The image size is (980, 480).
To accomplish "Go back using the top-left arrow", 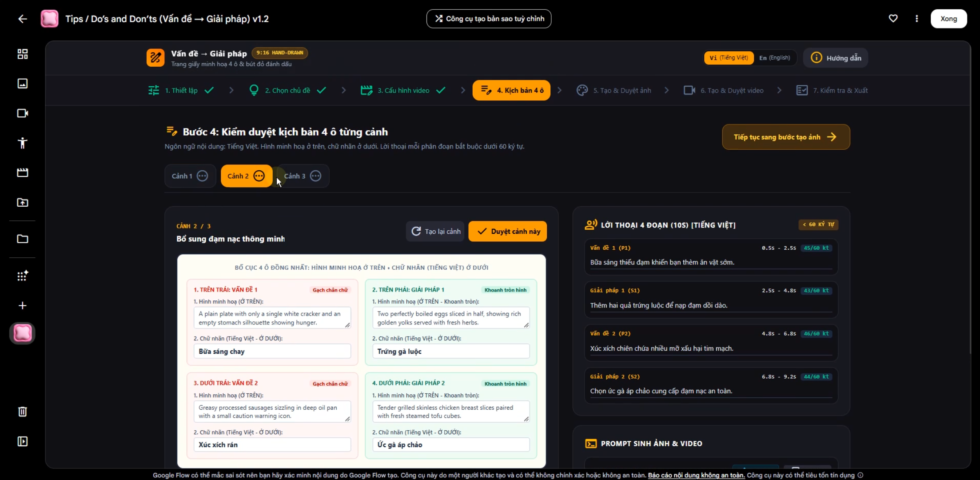I will click(x=22, y=19).
